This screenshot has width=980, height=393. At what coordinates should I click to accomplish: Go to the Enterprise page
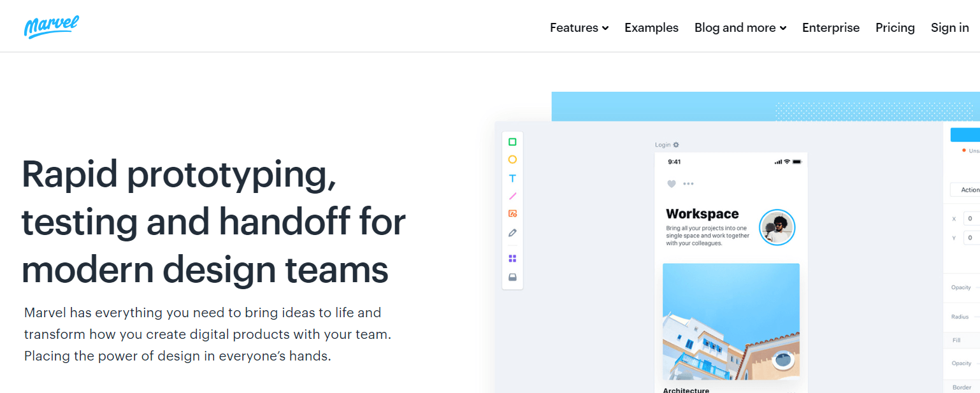tap(831, 27)
